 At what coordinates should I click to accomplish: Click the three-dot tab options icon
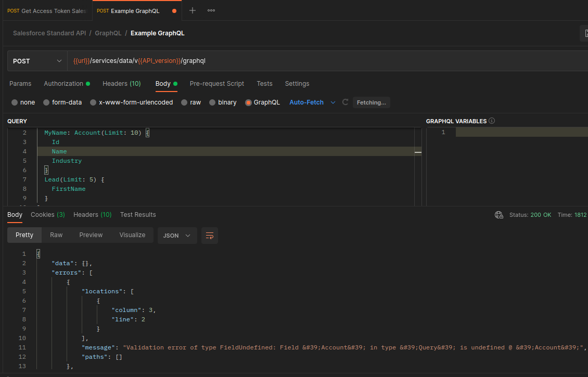point(211,10)
